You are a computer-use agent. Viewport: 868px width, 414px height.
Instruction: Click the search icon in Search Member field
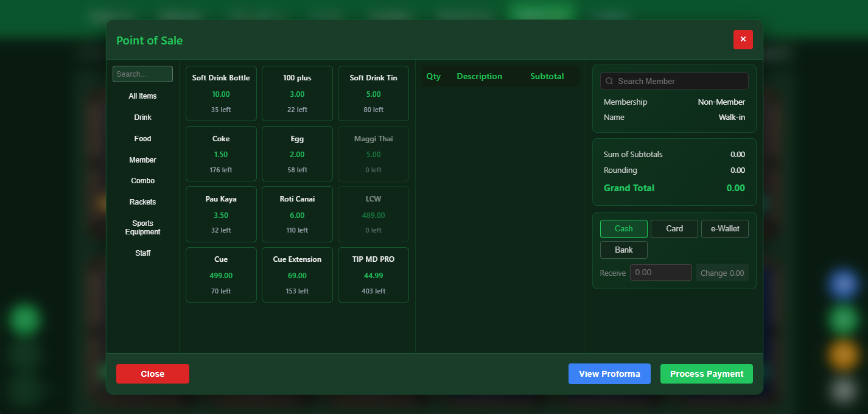coord(609,81)
